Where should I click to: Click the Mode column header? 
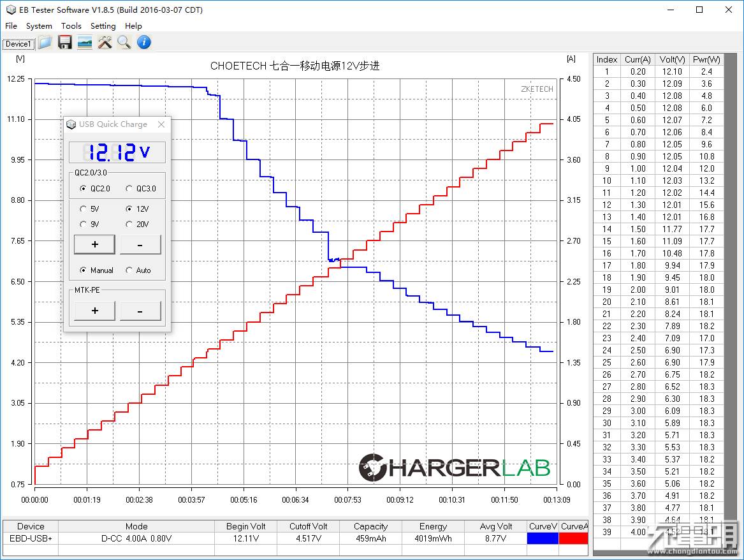(136, 526)
